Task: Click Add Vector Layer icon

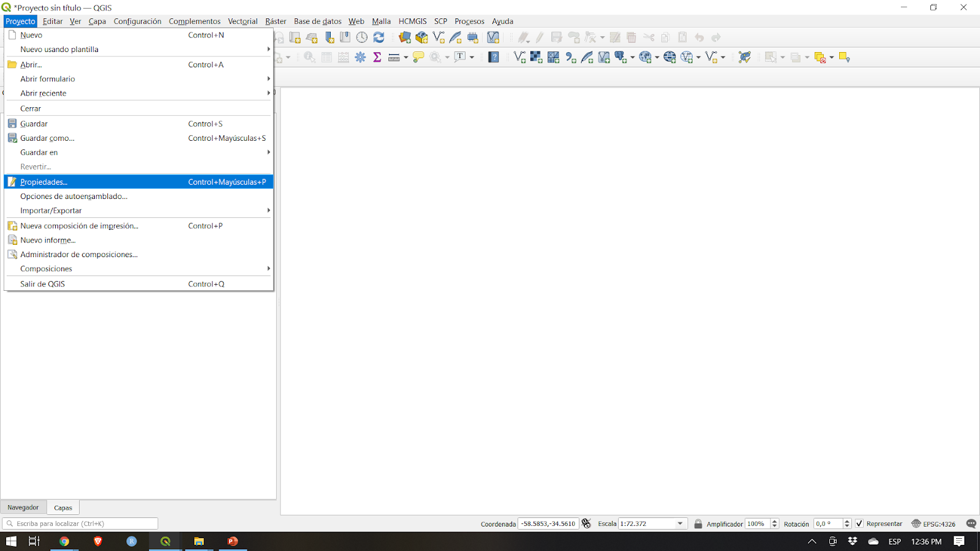Action: point(519,57)
